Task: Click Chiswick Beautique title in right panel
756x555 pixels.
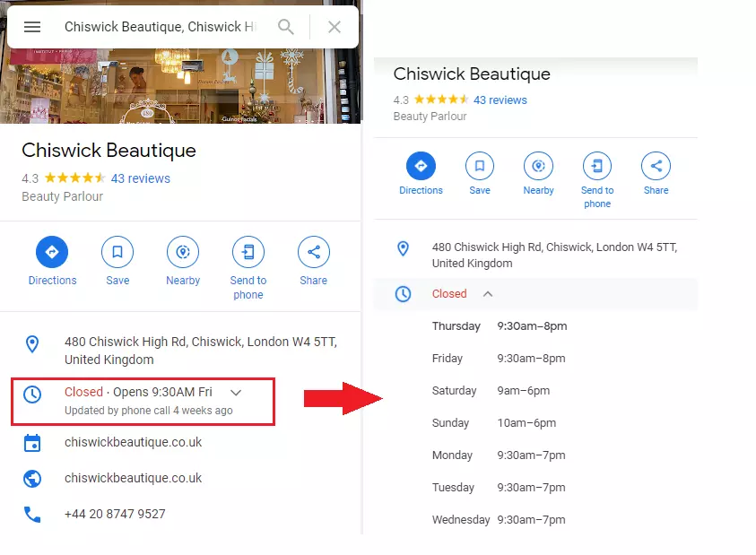Action: (x=472, y=74)
